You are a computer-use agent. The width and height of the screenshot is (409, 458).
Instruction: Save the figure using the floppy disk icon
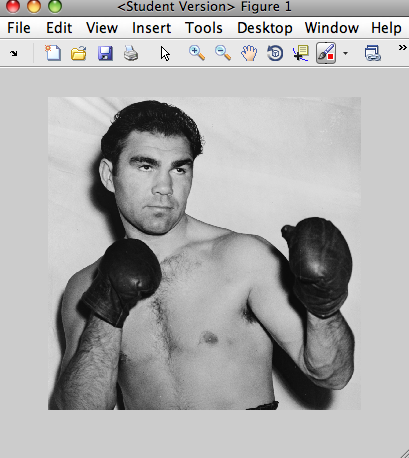105,53
